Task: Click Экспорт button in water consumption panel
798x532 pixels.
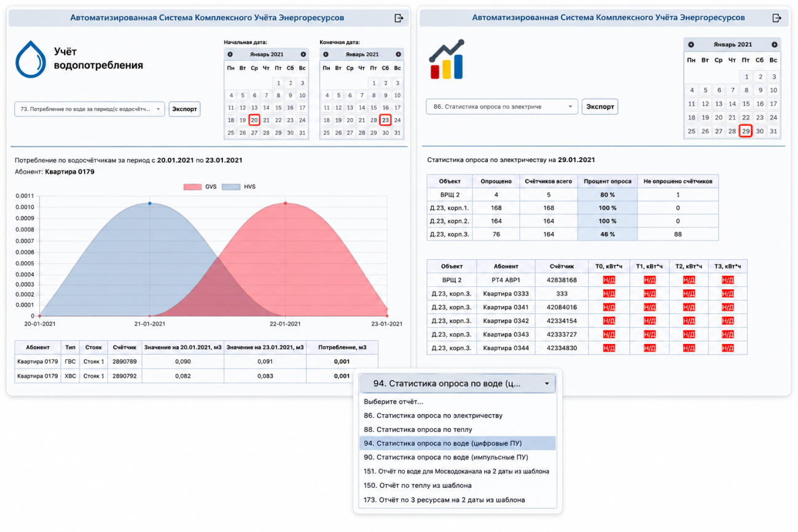Action: tap(184, 109)
